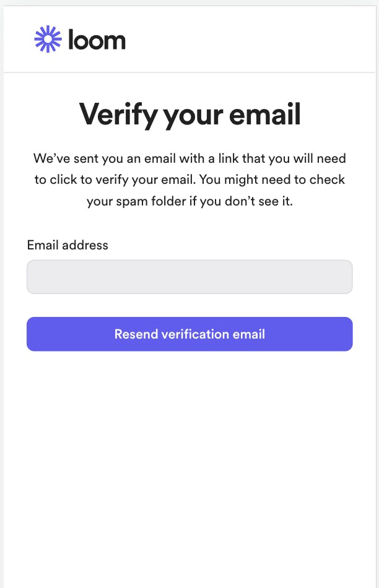The width and height of the screenshot is (379, 588).
Task: Click the word Verify in the heading
Action: click(118, 115)
